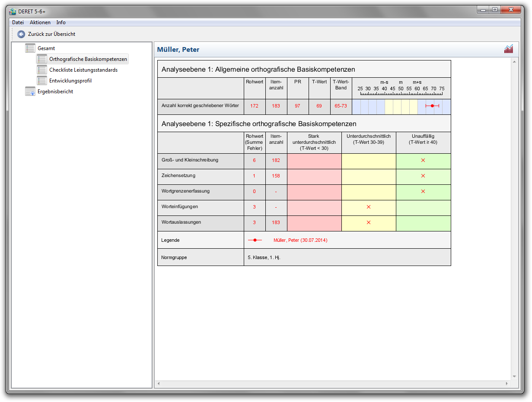
Task: Close the DERET 5-6+ window
Action: pos(511,9)
